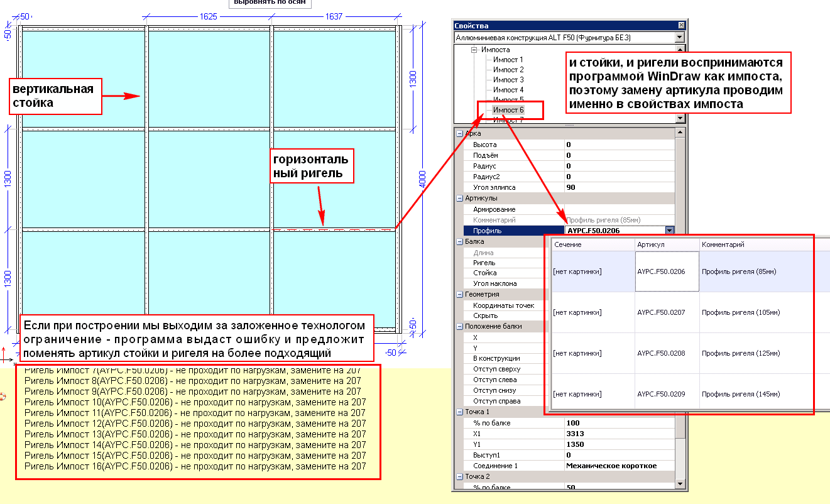The image size is (830, 504).
Task: Click the Артикул column header
Action: point(667,244)
